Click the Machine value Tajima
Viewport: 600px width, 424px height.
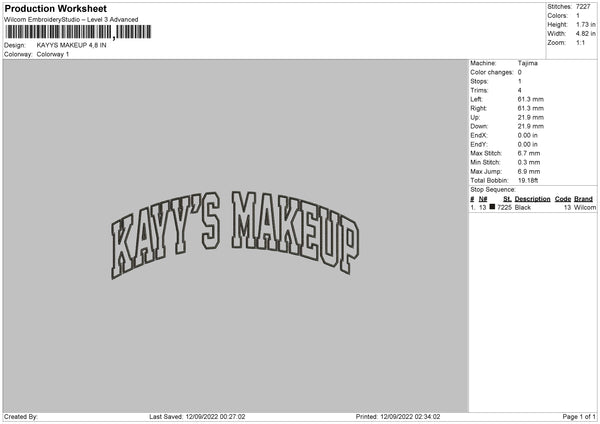(x=528, y=63)
